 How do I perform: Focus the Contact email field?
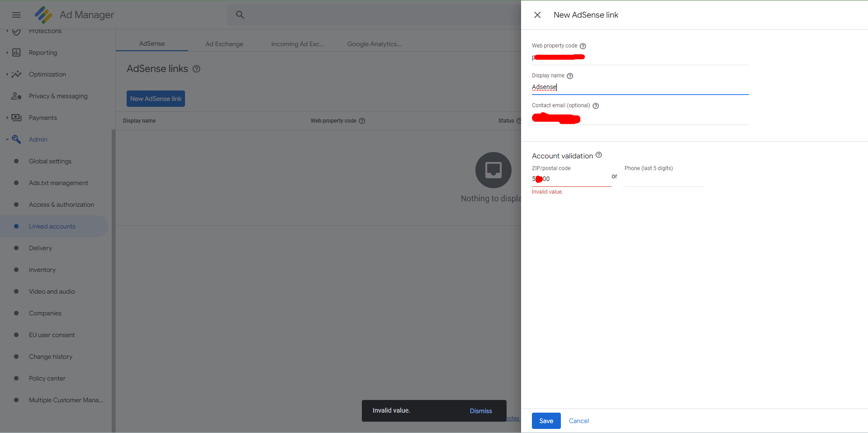coord(640,118)
